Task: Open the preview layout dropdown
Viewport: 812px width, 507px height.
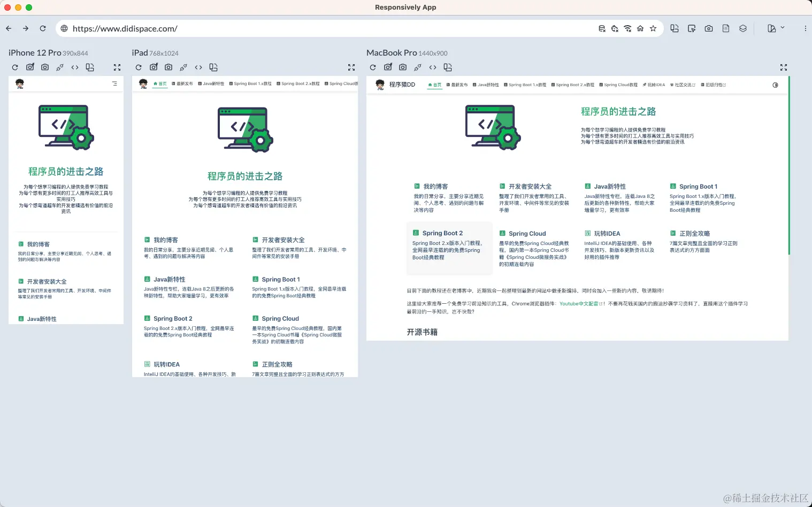Action: point(776,28)
